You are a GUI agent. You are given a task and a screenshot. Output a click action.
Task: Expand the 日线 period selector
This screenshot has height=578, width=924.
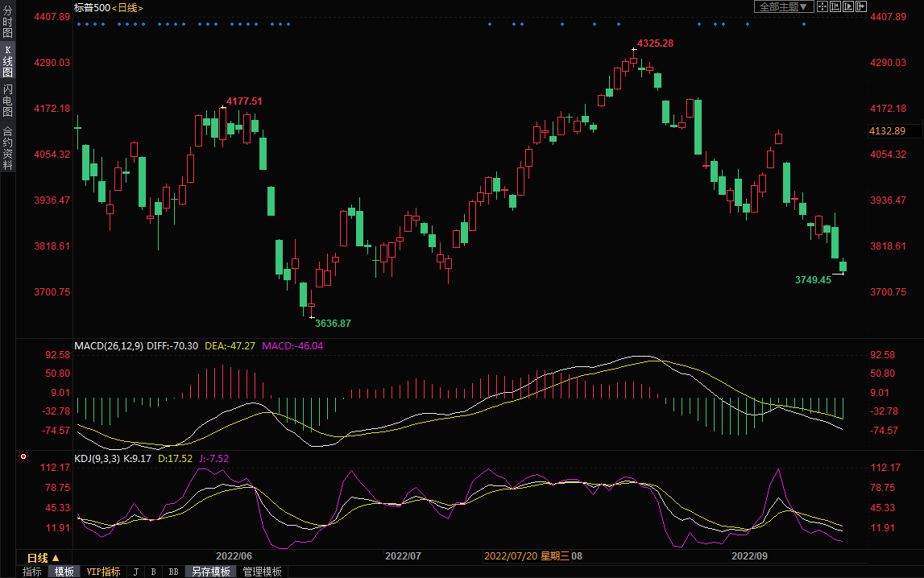click(x=43, y=558)
